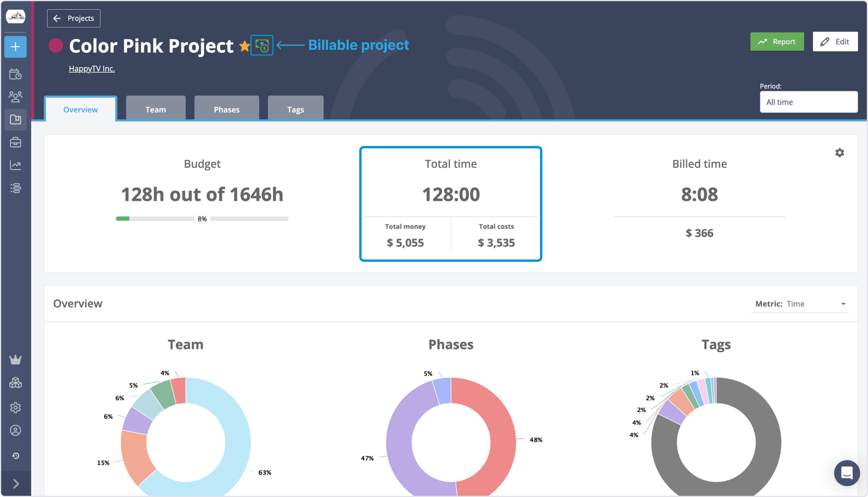Screen dimensions: 868x497
Task: Open the Period 'All time' dropdown
Action: tap(808, 102)
